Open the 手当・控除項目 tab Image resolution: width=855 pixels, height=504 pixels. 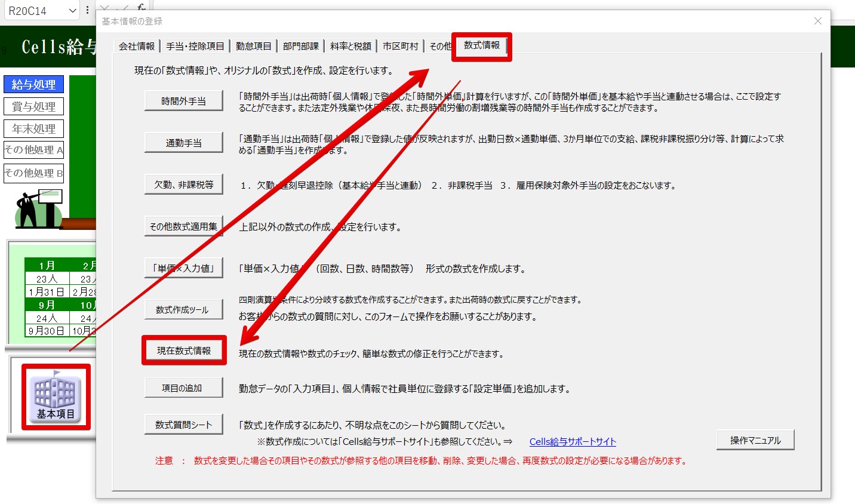(x=195, y=46)
